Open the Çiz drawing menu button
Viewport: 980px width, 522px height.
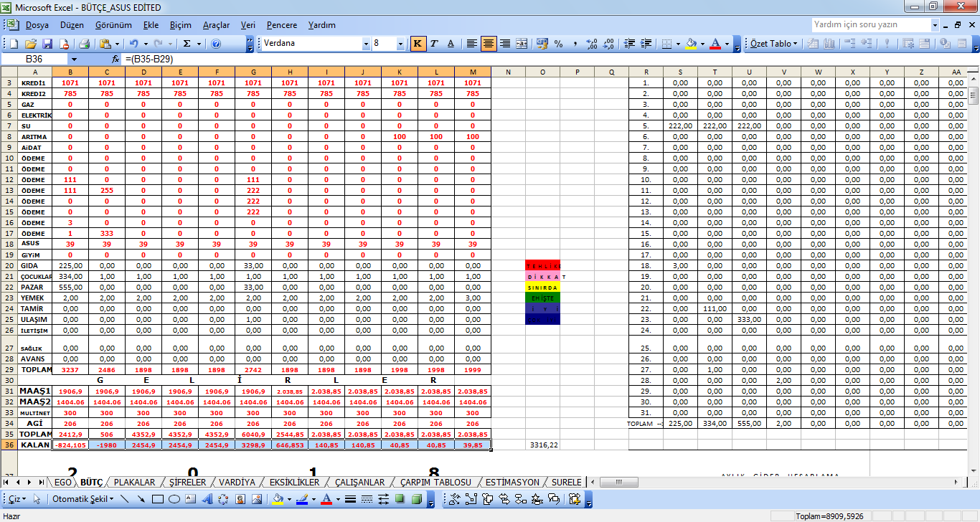pos(16,498)
